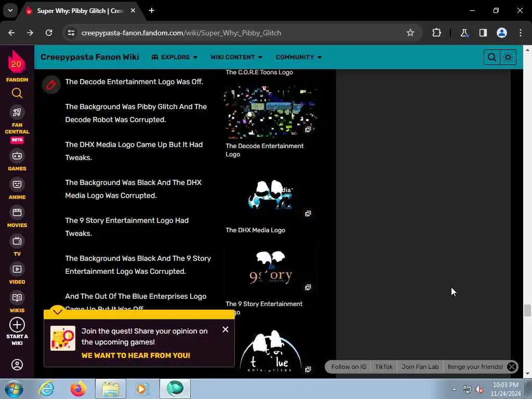Screen dimensions: 532x399
Task: Select text 'The Decode Entertainment Logo Was Off.'
Action: coord(134,82)
